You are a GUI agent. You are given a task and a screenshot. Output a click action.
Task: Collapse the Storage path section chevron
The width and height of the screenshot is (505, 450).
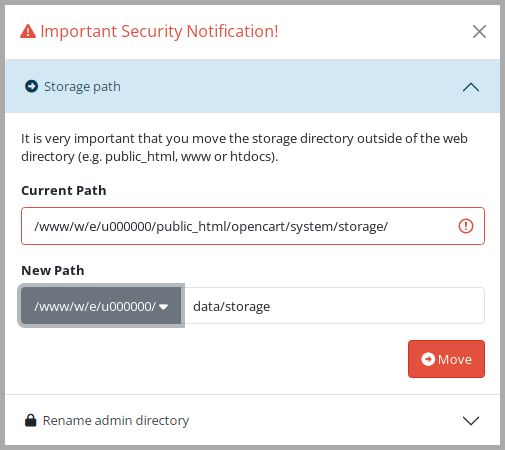pos(471,87)
